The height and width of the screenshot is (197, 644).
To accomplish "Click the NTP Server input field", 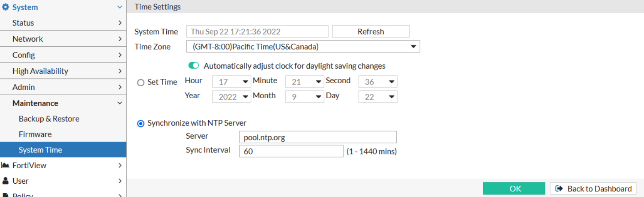I will pyautogui.click(x=318, y=137).
